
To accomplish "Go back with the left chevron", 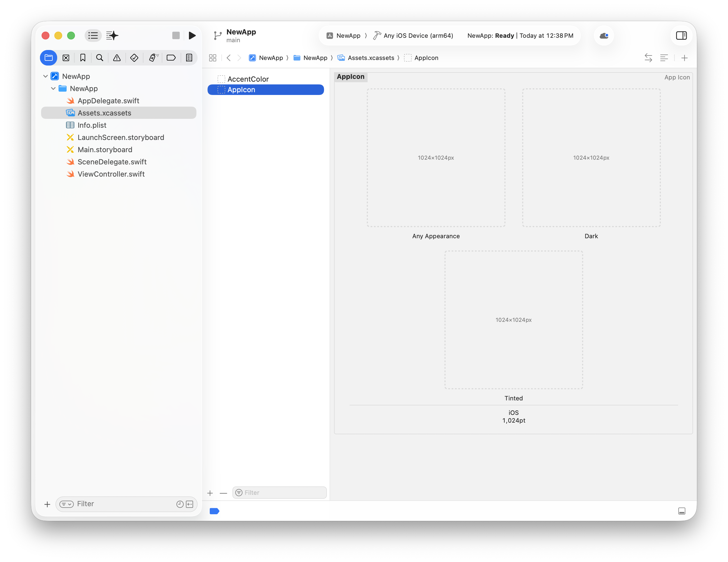I will [x=229, y=58].
